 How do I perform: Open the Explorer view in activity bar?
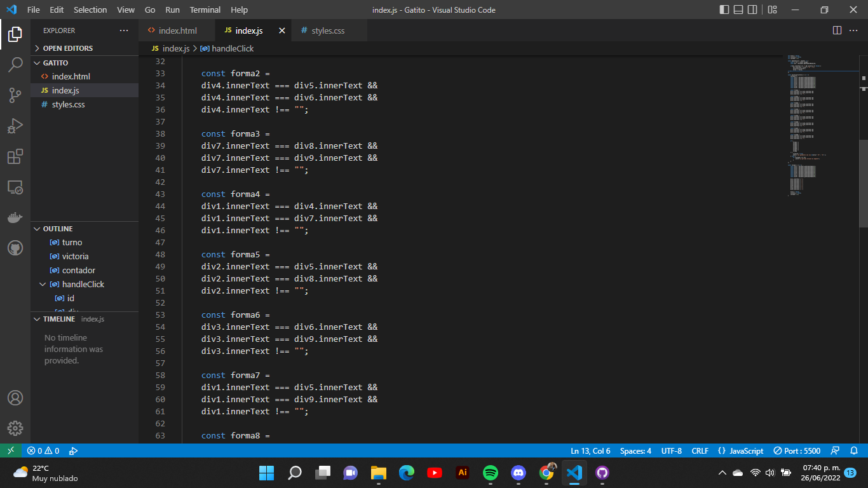click(x=15, y=34)
